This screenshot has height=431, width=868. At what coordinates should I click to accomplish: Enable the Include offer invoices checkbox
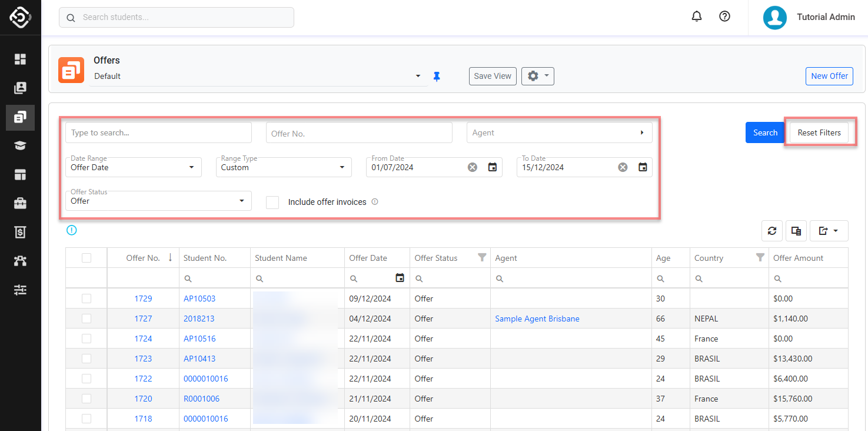click(x=272, y=202)
